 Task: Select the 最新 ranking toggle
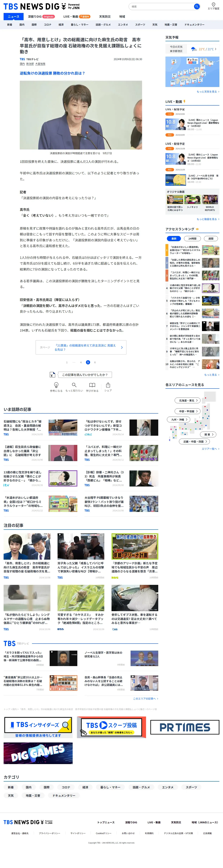point(174,238)
